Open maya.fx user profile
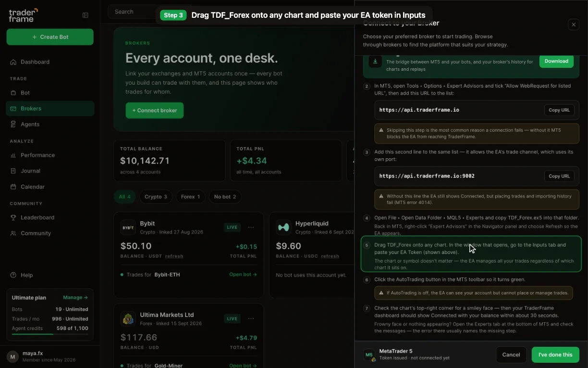This screenshot has height=368, width=588. click(x=50, y=356)
